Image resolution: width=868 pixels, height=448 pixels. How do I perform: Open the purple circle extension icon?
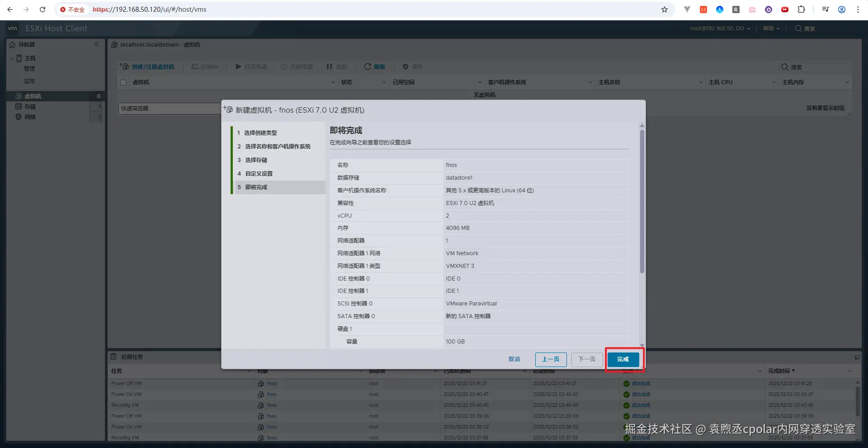pos(769,10)
